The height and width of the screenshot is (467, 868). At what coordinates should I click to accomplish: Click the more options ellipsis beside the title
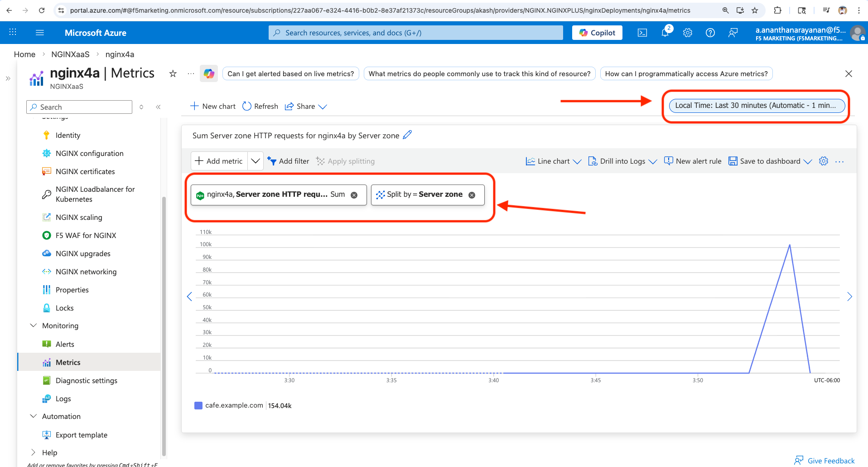tap(191, 73)
